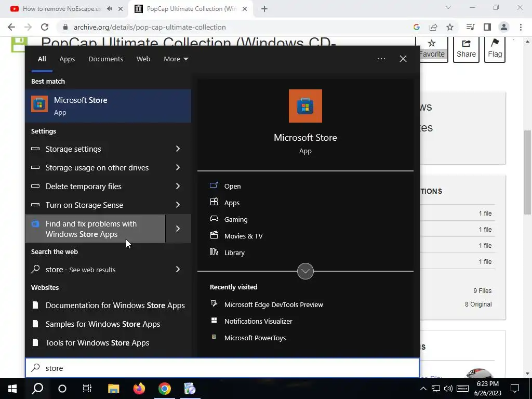The width and height of the screenshot is (532, 399).
Task: Expand Turn on Storage Sense arrow
Action: click(178, 205)
